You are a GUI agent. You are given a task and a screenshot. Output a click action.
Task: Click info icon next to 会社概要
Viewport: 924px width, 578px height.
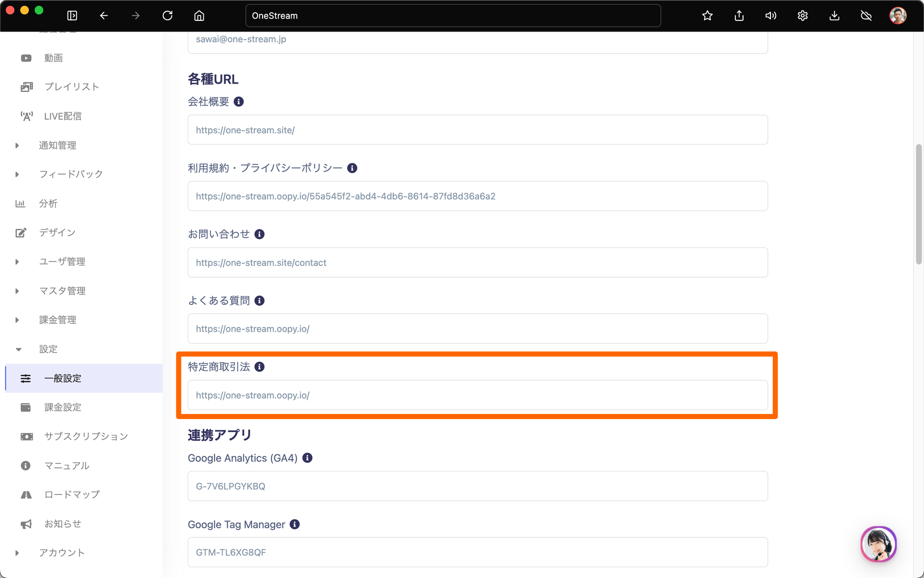[x=239, y=102]
